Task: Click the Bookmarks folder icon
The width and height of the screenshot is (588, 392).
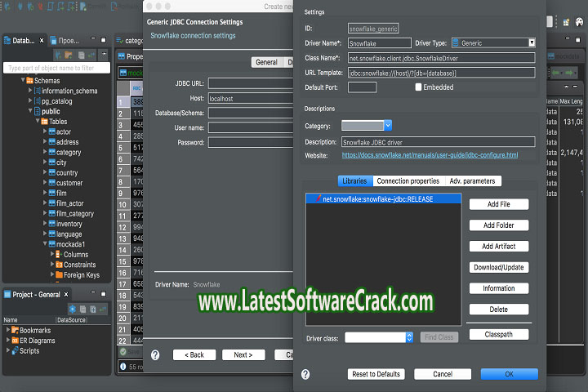Action: (13, 330)
